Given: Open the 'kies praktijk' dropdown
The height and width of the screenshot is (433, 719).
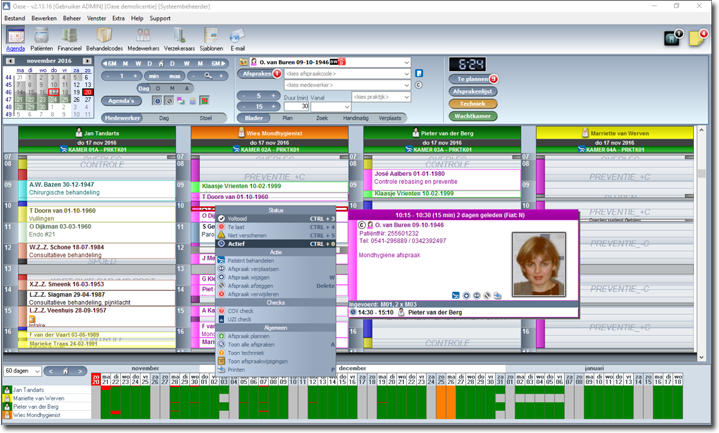Looking at the screenshot, I should coord(406,97).
